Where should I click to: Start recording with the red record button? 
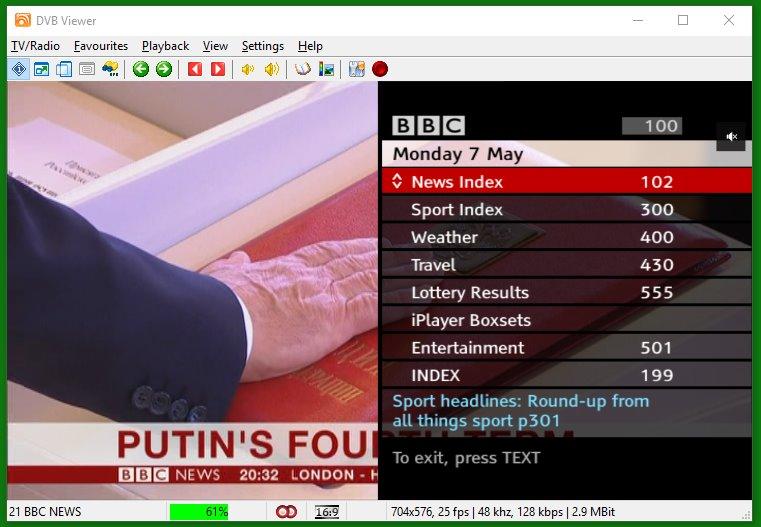tap(380, 69)
